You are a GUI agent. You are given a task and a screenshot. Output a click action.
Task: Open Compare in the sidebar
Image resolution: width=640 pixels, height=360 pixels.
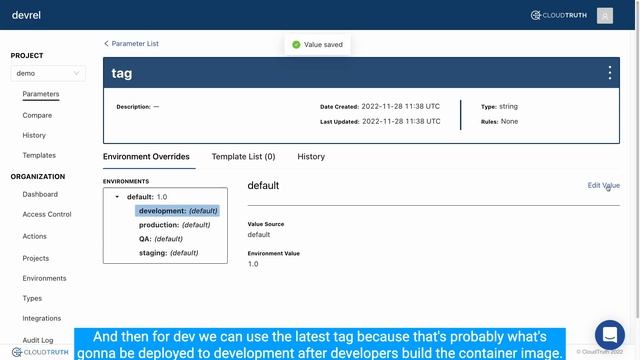(37, 116)
